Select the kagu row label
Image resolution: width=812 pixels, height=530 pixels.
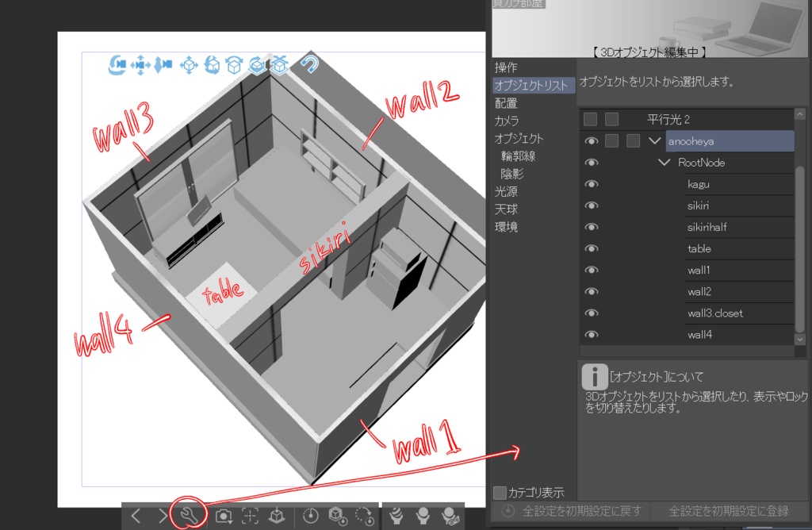pos(698,184)
